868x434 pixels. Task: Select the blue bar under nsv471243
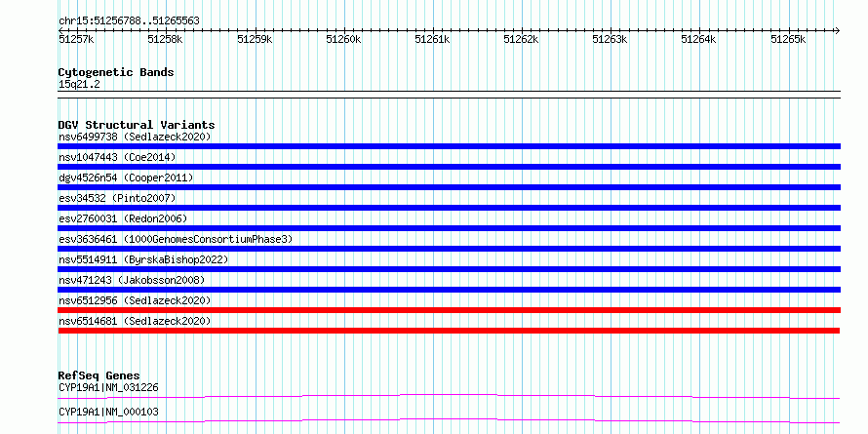pos(449,290)
